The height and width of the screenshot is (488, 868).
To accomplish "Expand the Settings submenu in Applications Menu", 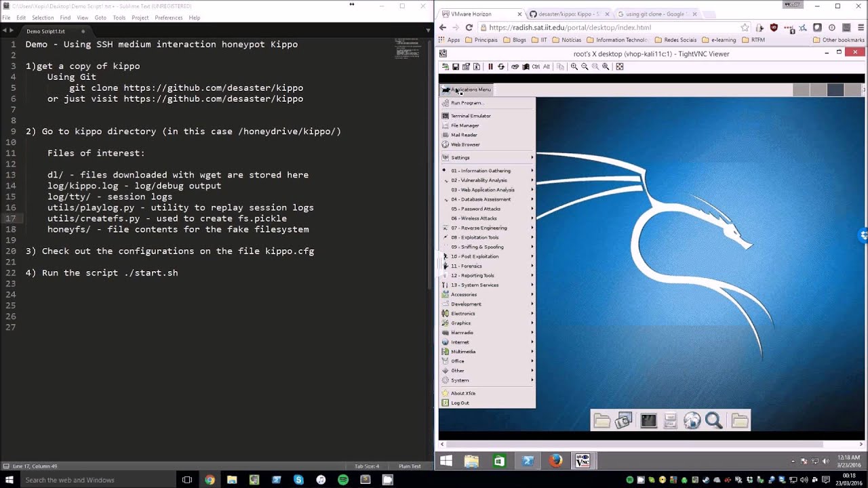I will (487, 157).
